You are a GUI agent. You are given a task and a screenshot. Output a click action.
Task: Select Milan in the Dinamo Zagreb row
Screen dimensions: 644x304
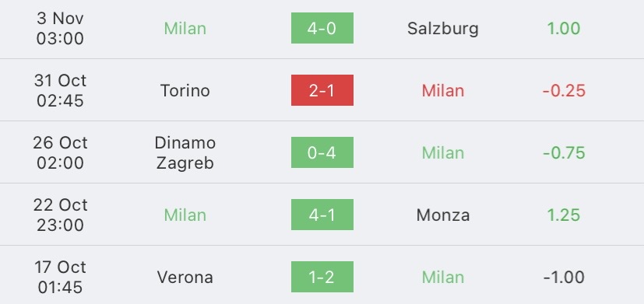(x=443, y=153)
